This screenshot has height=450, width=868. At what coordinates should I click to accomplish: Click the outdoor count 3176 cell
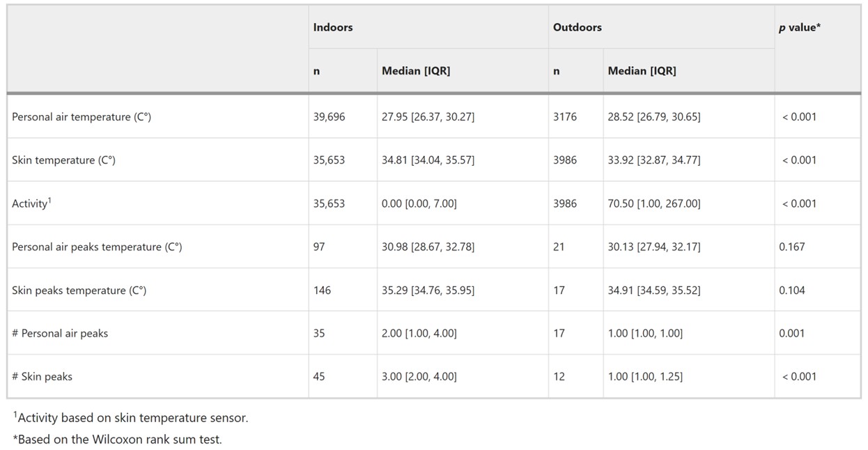tap(565, 117)
